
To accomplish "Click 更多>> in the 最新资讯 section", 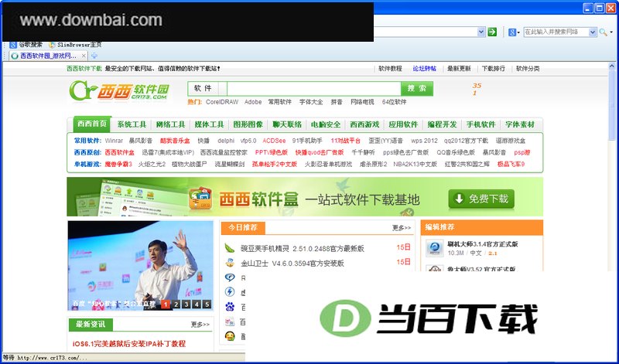I will (200, 325).
